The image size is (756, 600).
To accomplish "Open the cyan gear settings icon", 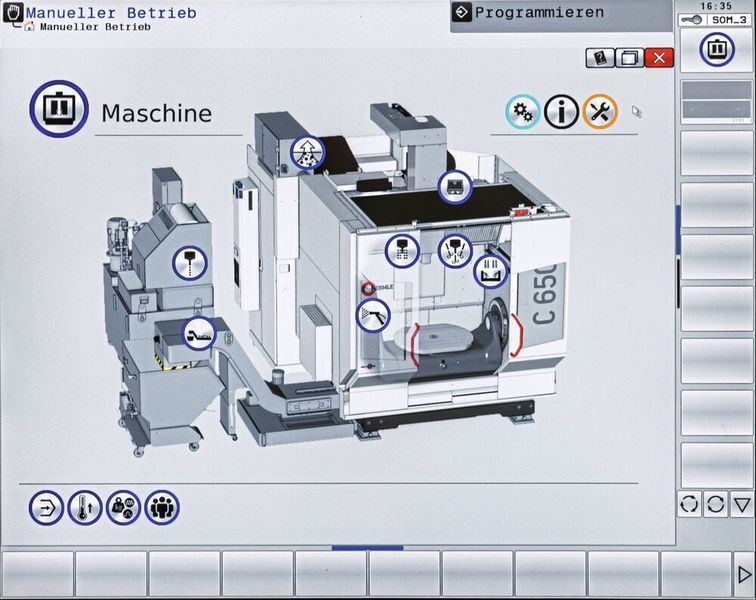I will (523, 112).
